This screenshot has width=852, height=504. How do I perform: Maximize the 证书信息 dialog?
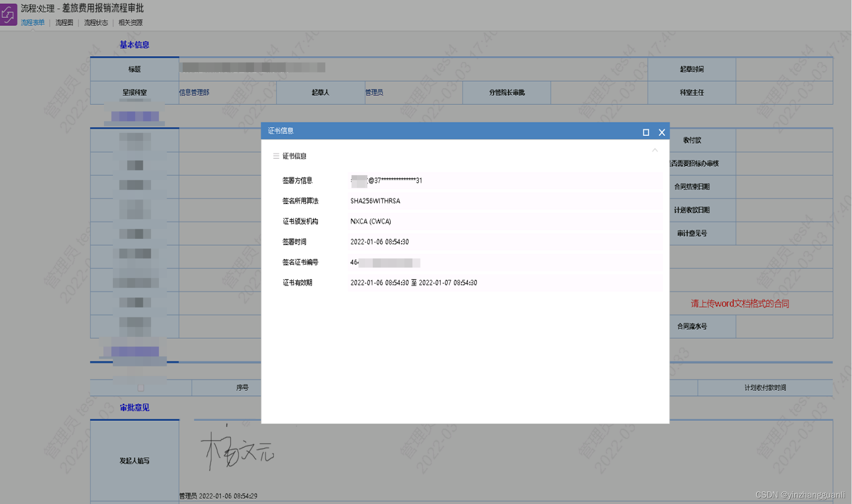tap(645, 132)
